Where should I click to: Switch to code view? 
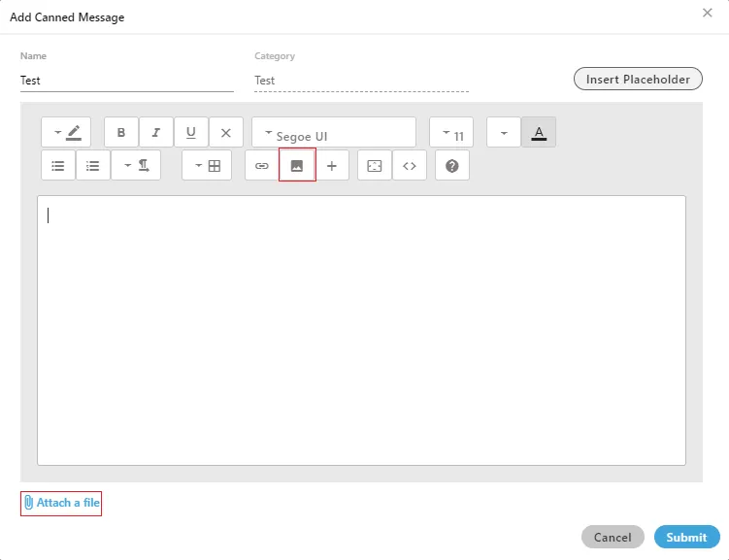pyautogui.click(x=410, y=165)
